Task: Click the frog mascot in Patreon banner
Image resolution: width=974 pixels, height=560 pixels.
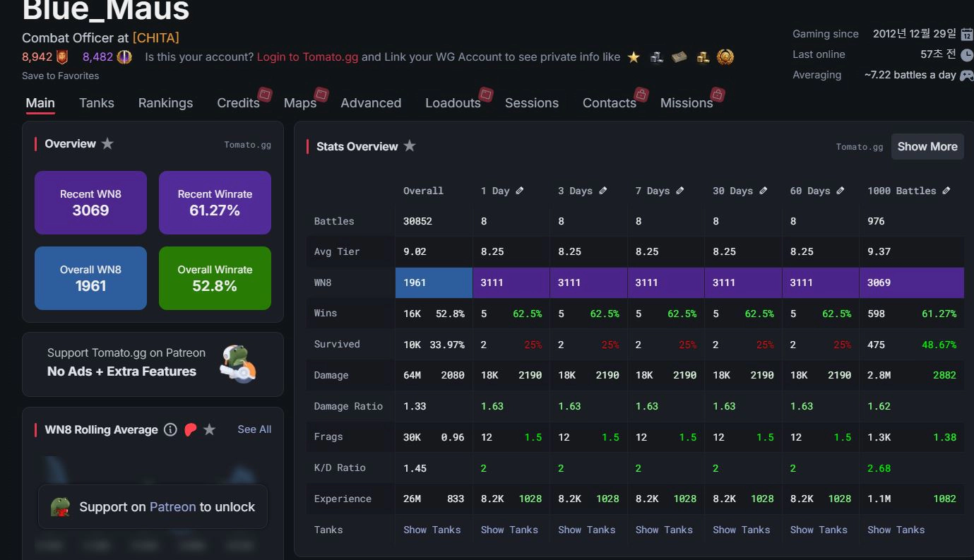Action: [x=238, y=363]
